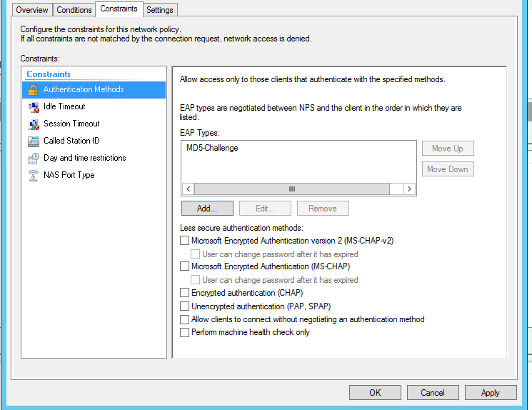Select Idle Timeout constraint
The height and width of the screenshot is (410, 532).
point(94,106)
